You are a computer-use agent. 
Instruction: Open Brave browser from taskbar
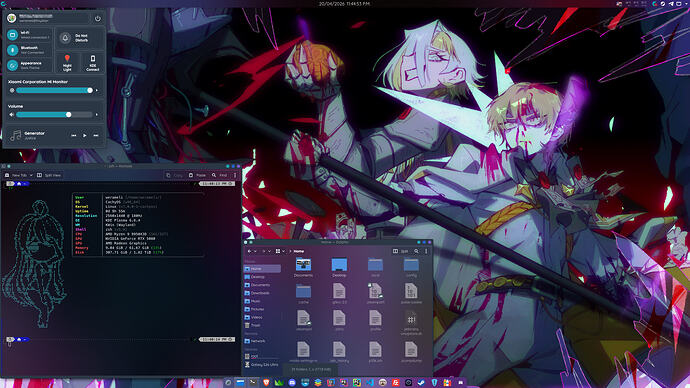(266, 383)
